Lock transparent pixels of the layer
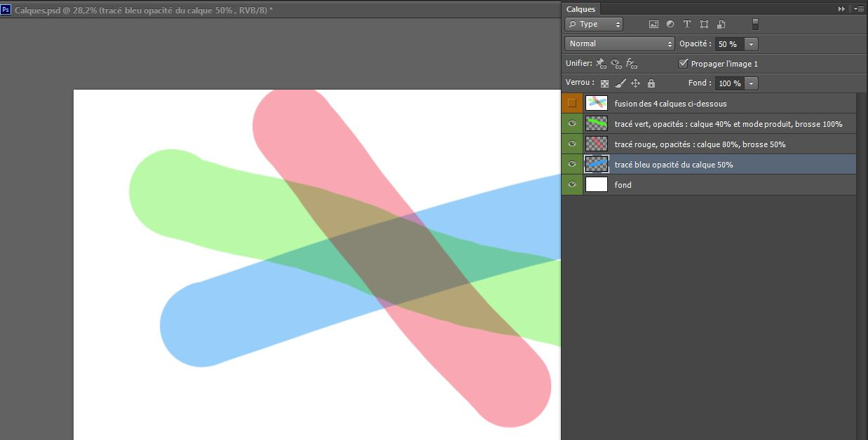868x440 pixels. [604, 83]
